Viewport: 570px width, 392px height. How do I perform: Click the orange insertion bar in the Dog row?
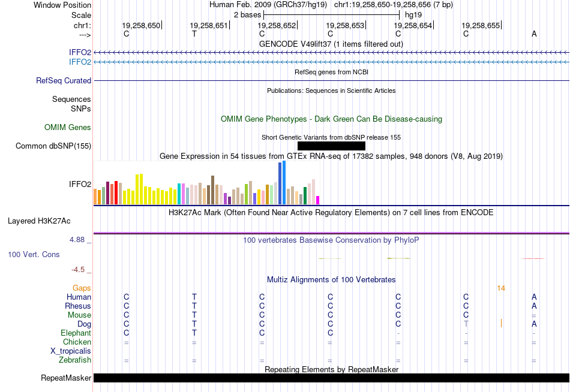click(501, 323)
